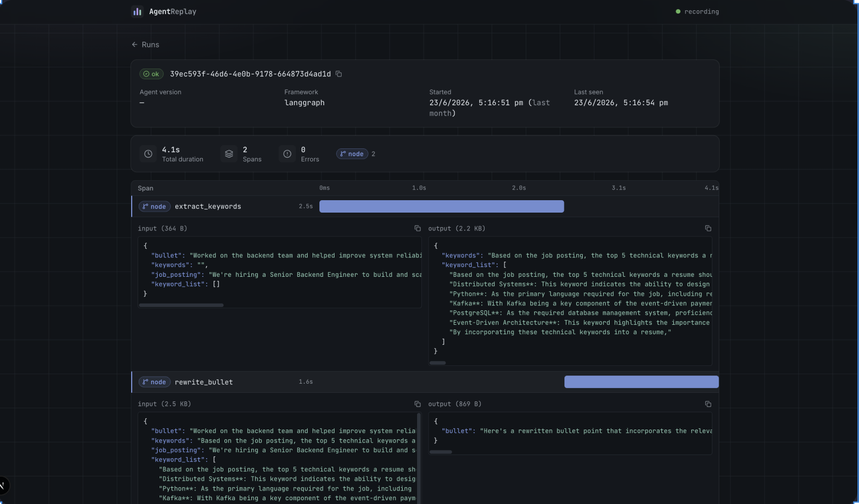
Task: Copy rewrite_bullet input (2.5 KB)
Action: coord(417,404)
